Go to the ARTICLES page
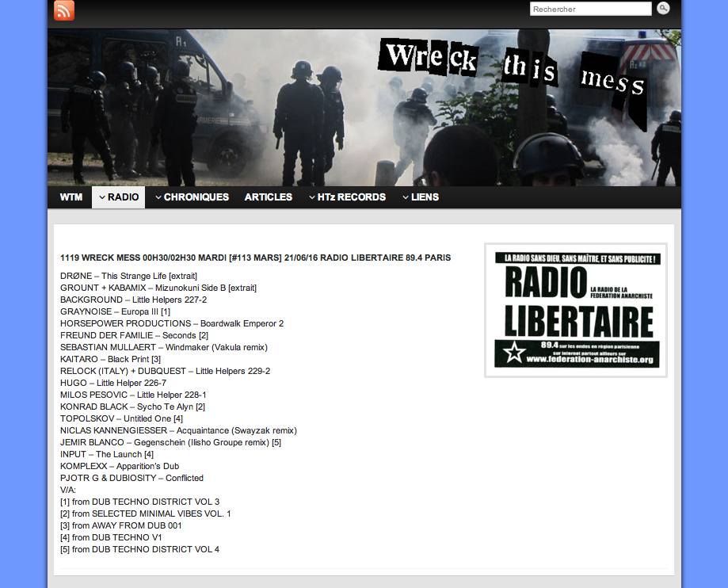728x588 pixels. pyautogui.click(x=269, y=197)
